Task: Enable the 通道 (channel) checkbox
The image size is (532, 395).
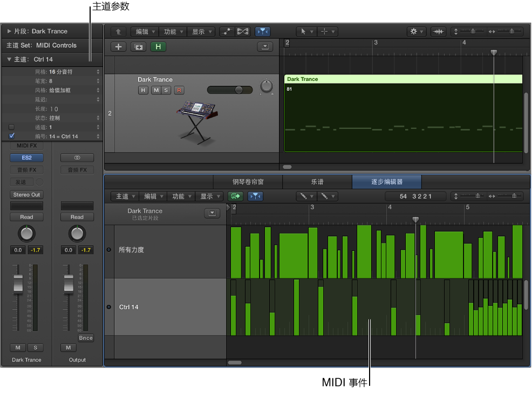Action: 11,127
